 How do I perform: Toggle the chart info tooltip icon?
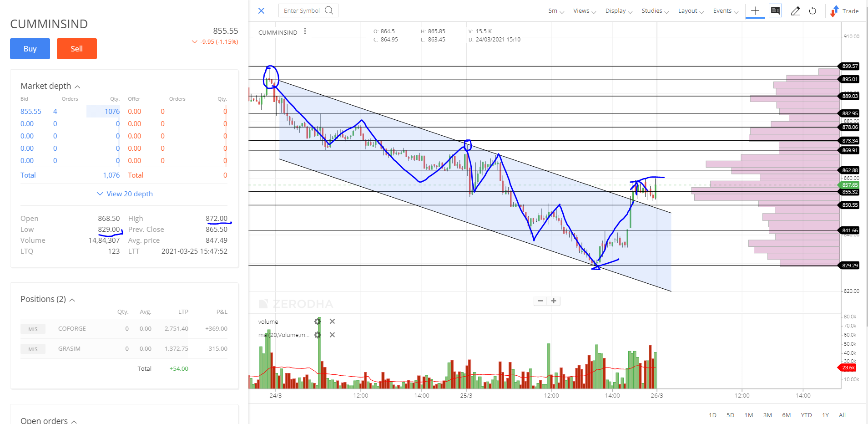[775, 10]
